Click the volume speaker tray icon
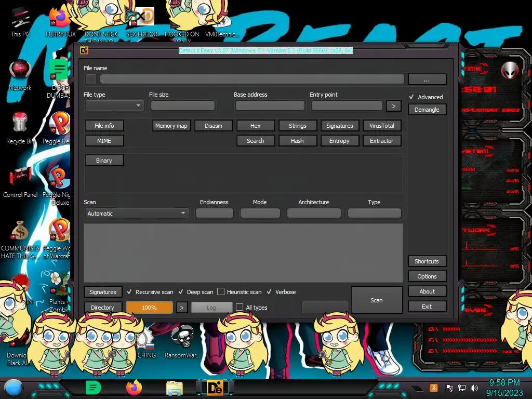The image size is (532, 399). pos(474,388)
